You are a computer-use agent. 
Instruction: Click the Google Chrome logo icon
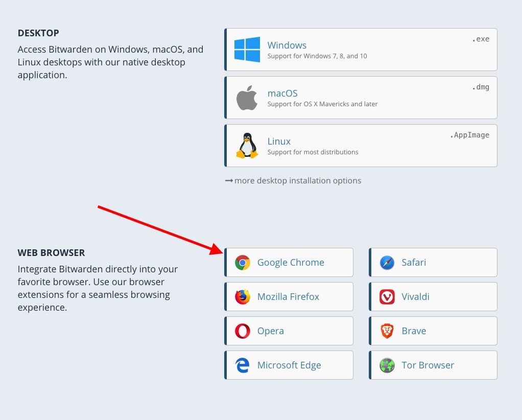[242, 263]
